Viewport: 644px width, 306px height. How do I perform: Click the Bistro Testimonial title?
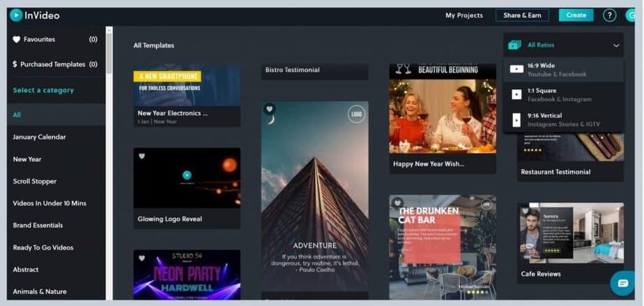point(293,70)
